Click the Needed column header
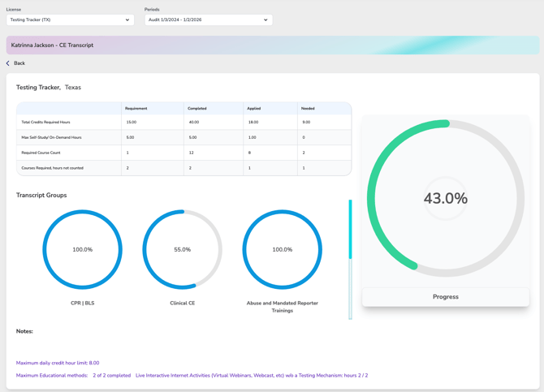The height and width of the screenshot is (392, 544). point(308,108)
